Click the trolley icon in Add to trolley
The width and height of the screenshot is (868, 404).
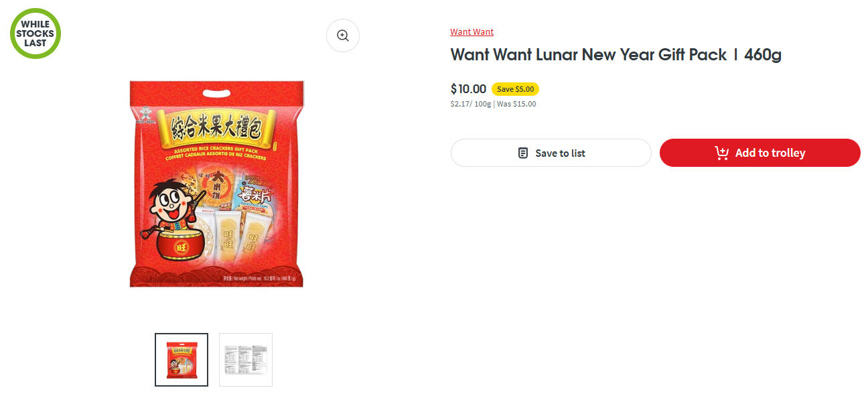pyautogui.click(x=721, y=153)
